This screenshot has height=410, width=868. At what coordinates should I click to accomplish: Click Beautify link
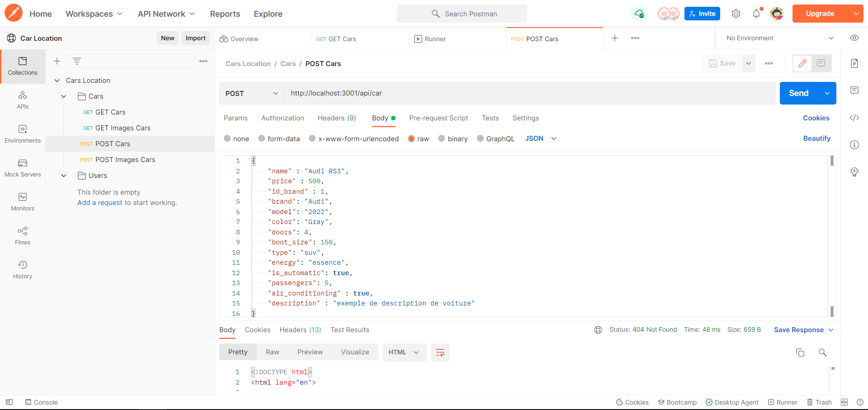click(x=816, y=138)
